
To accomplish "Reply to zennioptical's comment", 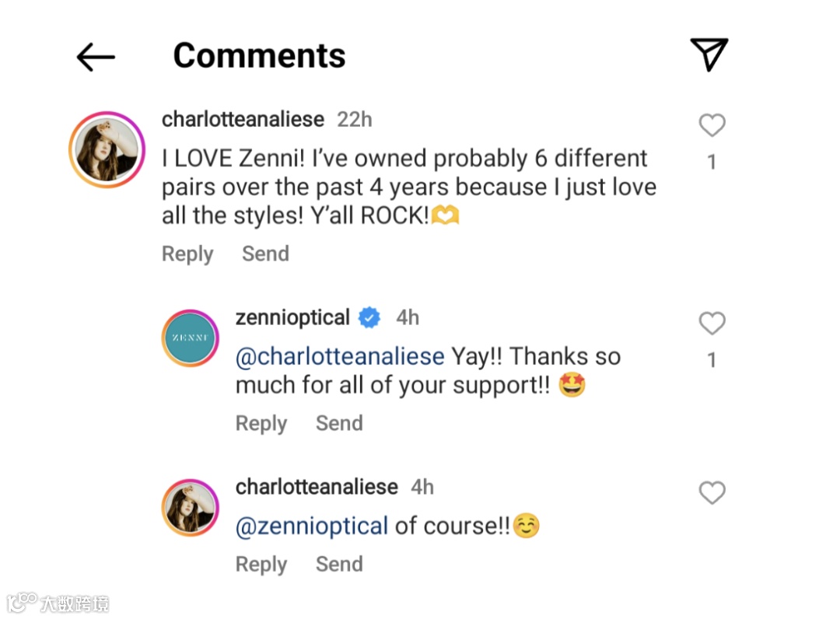I will pos(261,424).
